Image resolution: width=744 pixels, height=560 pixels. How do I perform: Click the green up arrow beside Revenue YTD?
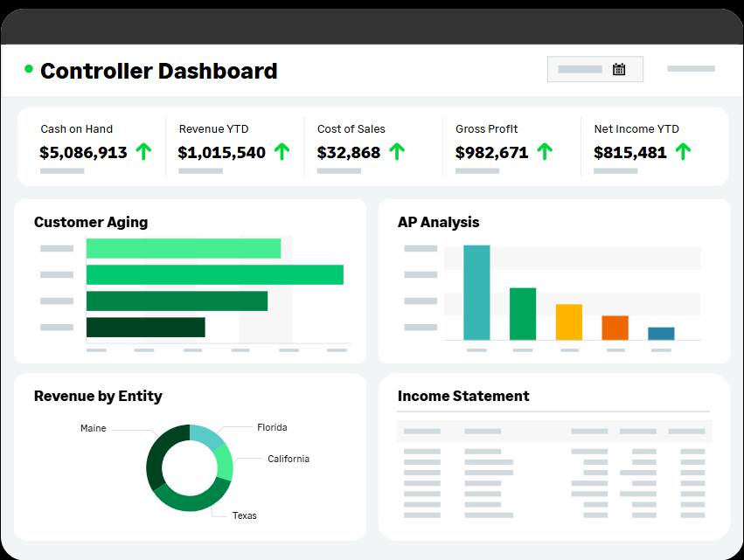pos(282,150)
